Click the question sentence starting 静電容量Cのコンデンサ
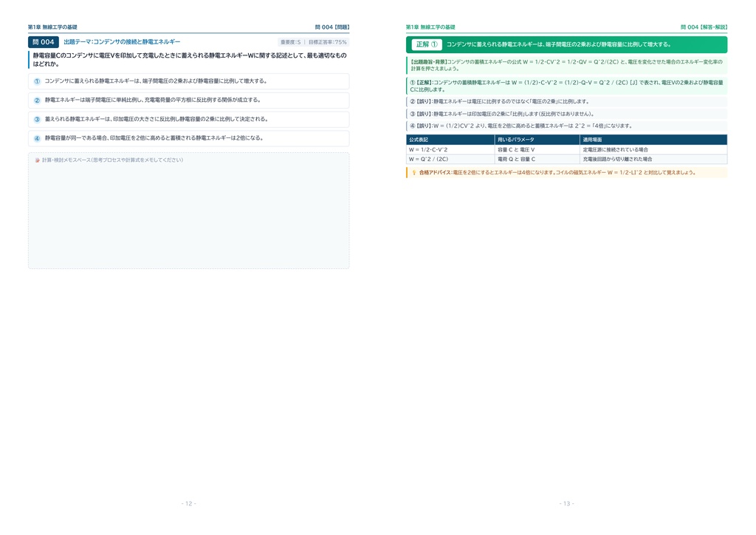The image size is (756, 535). click(190, 59)
